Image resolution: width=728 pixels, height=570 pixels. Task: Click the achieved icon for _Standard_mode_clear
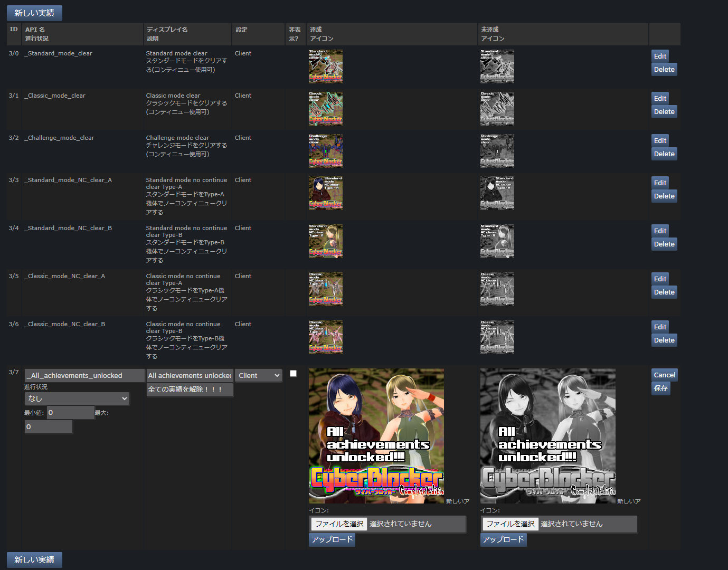326,66
